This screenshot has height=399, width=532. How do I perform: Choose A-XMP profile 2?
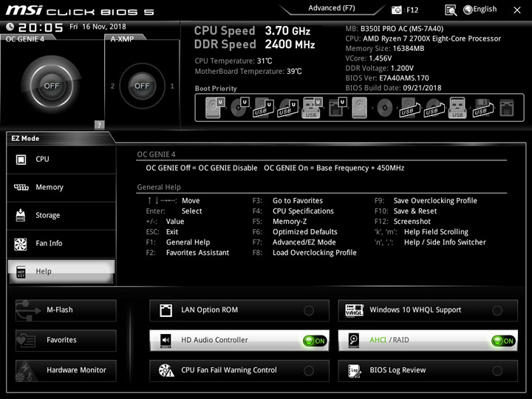point(112,86)
